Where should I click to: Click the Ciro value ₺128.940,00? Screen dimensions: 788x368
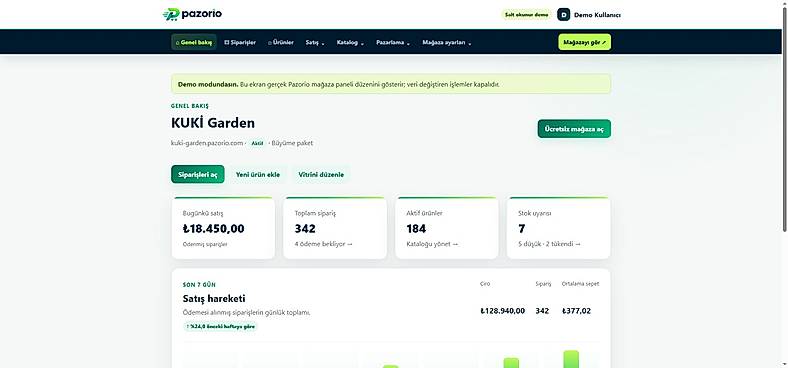[x=503, y=311]
